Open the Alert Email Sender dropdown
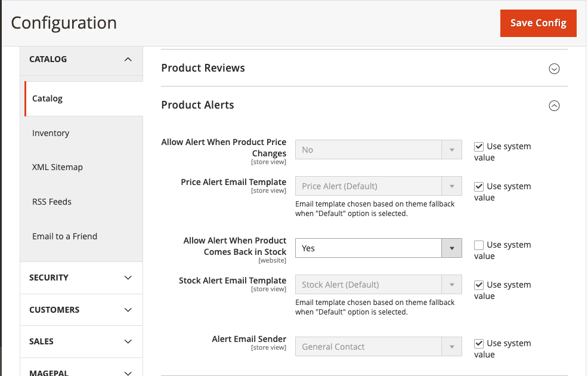This screenshot has height=376, width=588. click(x=378, y=347)
